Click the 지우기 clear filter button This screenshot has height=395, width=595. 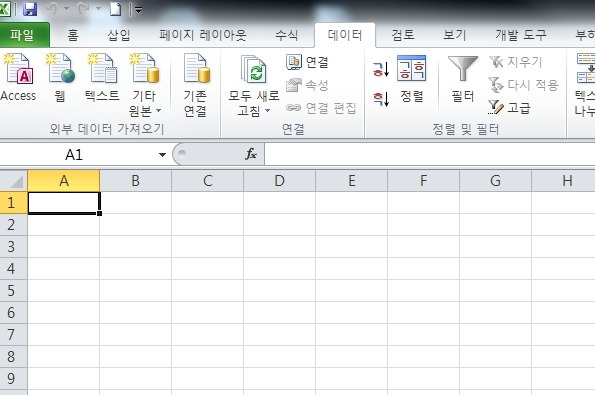tap(516, 62)
